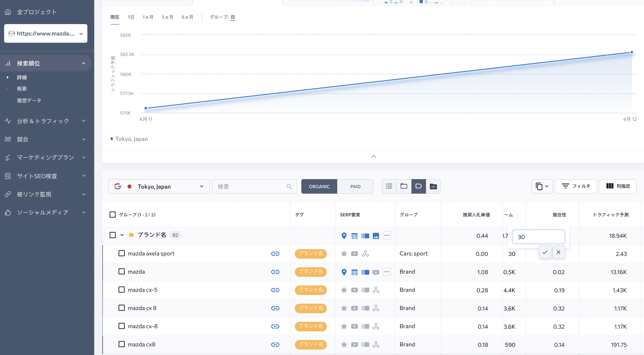The height and width of the screenshot is (355, 644).
Task: Click the link icon for mazda cx 8
Action: 275,308
